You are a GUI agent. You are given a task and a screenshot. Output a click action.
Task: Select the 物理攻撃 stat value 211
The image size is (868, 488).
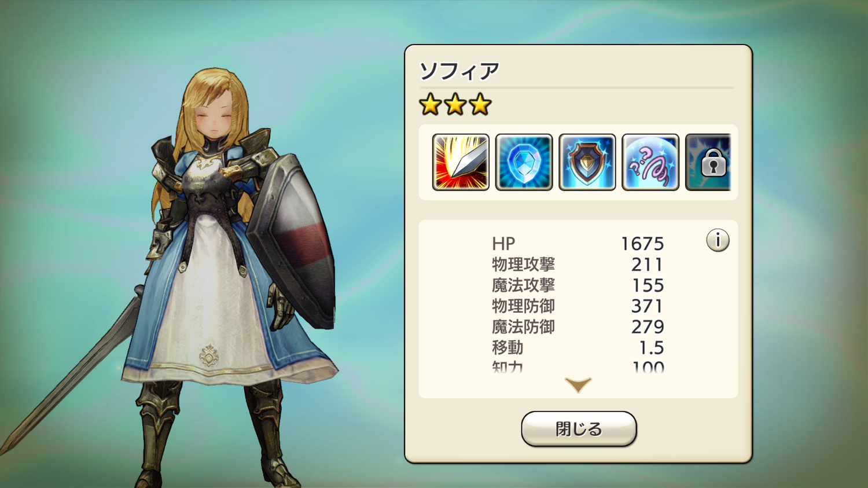pos(647,265)
